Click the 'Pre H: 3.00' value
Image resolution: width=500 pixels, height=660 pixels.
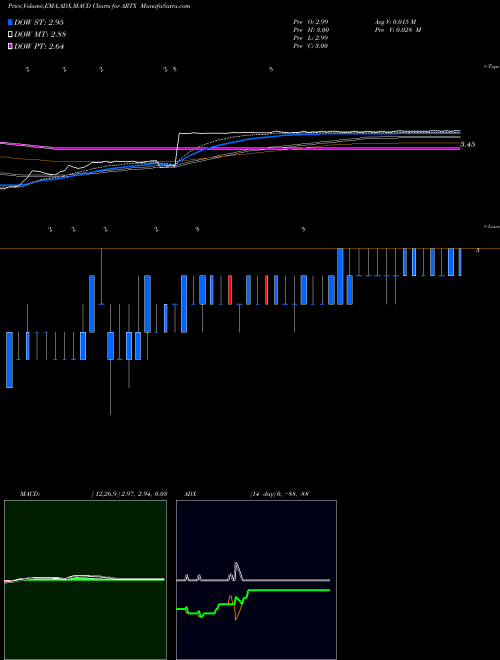click(x=311, y=30)
